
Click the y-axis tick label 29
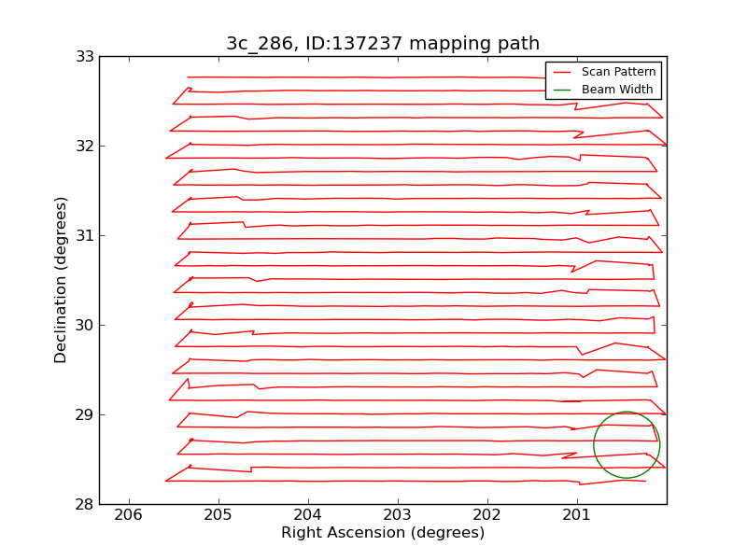point(85,414)
